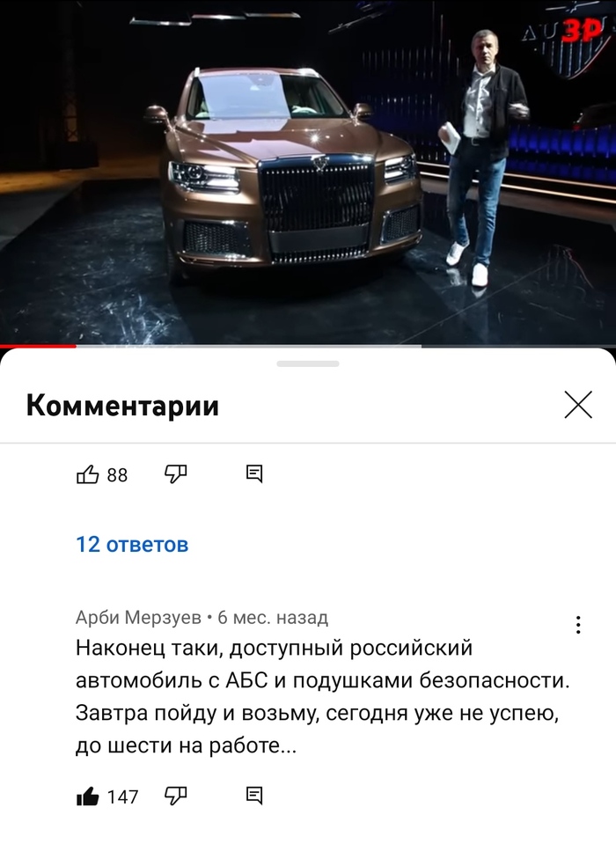Tap the video player showing the brown car
The image size is (616, 844).
point(308,172)
